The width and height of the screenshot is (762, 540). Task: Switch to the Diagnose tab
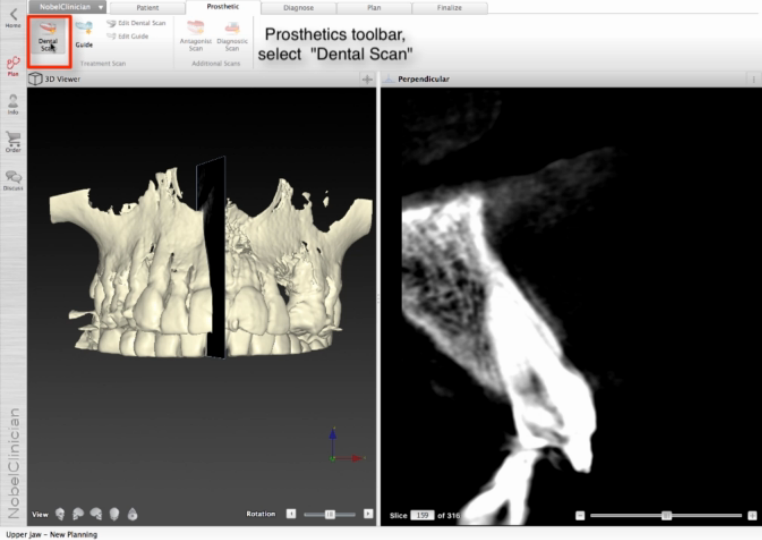click(x=298, y=7)
